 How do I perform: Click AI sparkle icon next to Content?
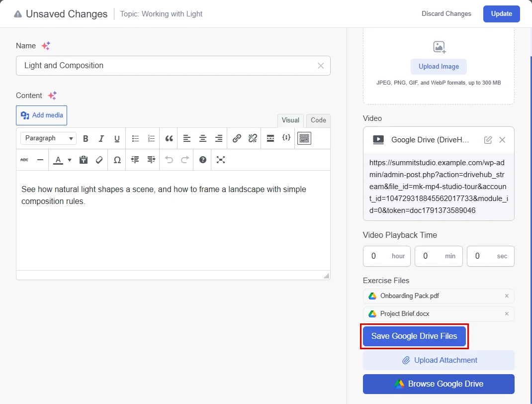[52, 96]
